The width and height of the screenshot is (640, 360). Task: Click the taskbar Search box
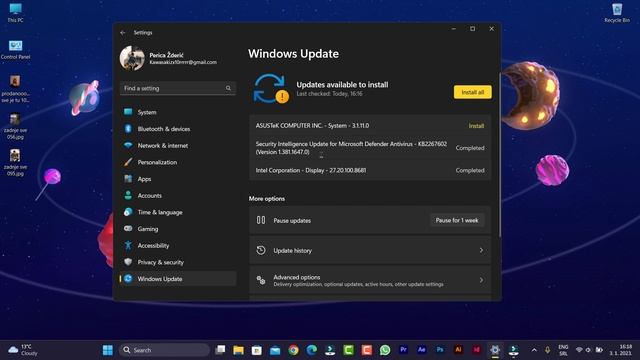(x=164, y=350)
